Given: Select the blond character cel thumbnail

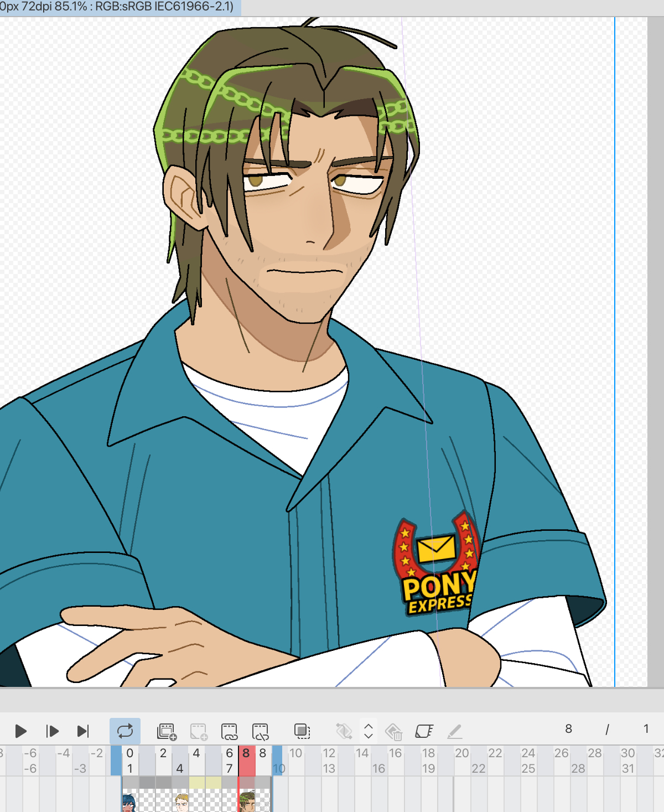Looking at the screenshot, I should point(181,802).
